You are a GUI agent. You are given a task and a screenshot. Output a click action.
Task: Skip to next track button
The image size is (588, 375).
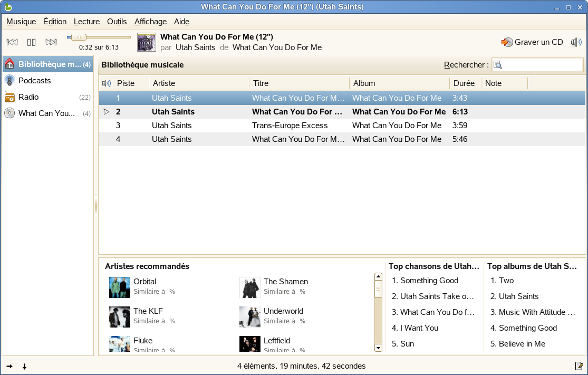51,42
